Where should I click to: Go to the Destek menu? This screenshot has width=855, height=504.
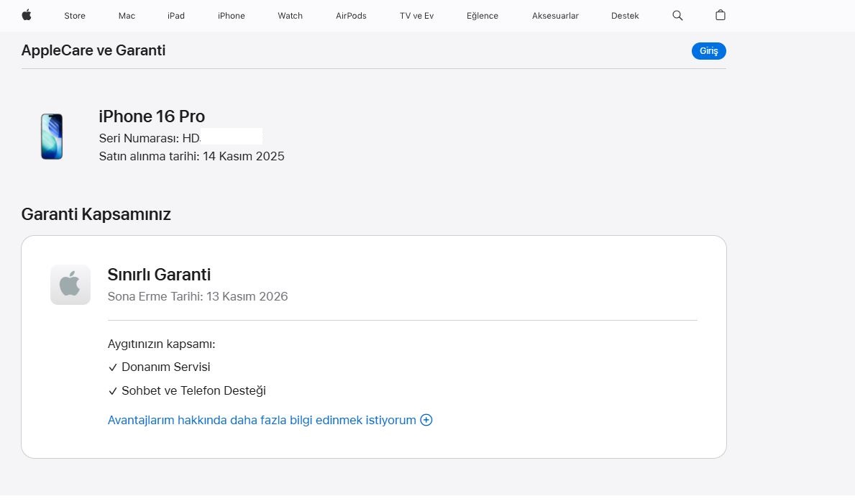625,16
